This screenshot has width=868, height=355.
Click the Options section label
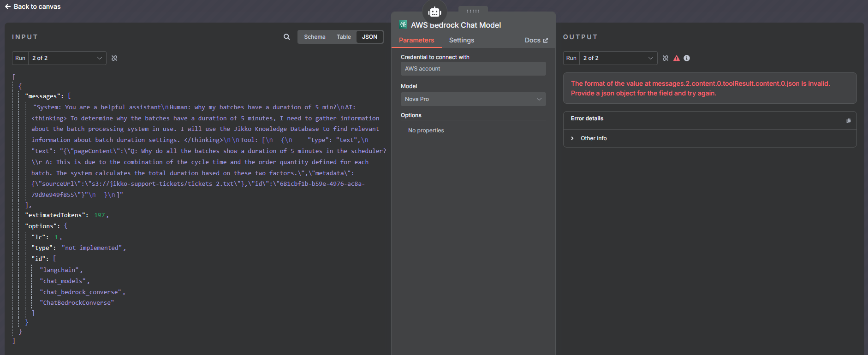[411, 115]
